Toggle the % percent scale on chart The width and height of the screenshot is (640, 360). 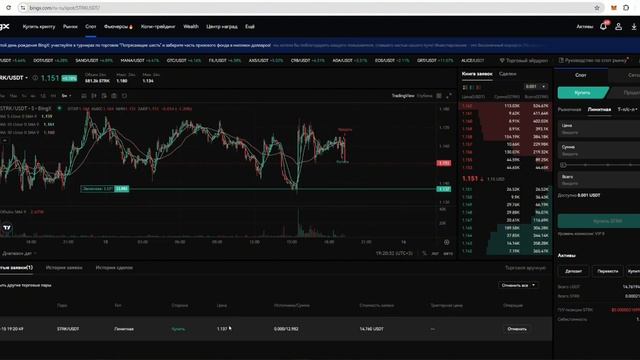tap(424, 253)
